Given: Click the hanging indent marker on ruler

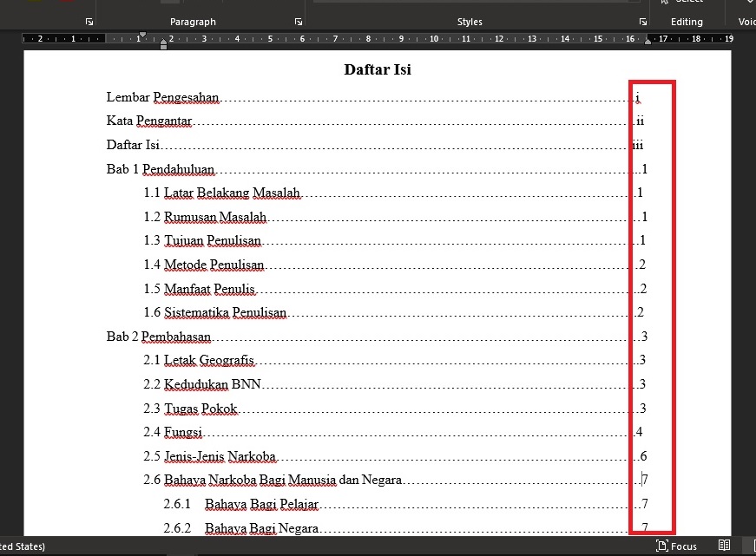Looking at the screenshot, I should 163,42.
